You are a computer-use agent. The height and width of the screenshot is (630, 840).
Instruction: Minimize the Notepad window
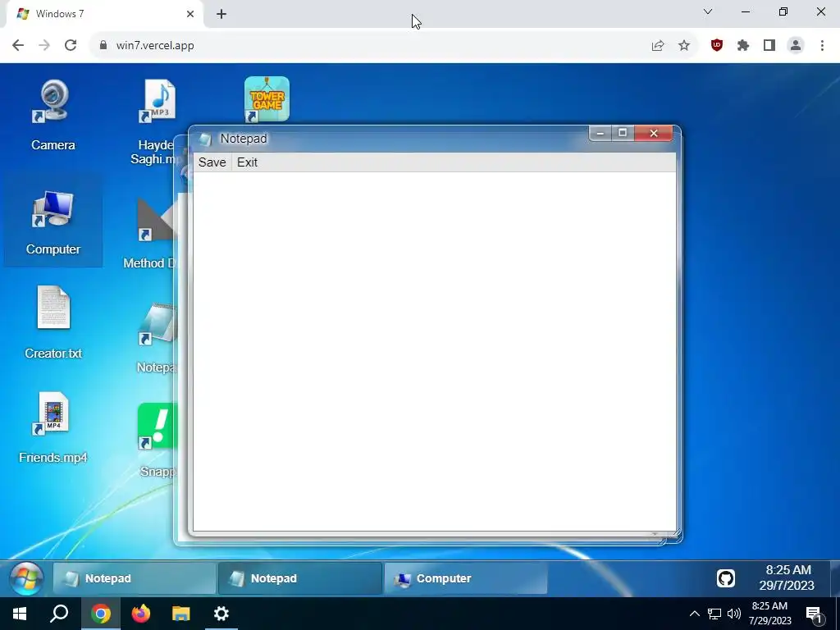click(x=600, y=134)
